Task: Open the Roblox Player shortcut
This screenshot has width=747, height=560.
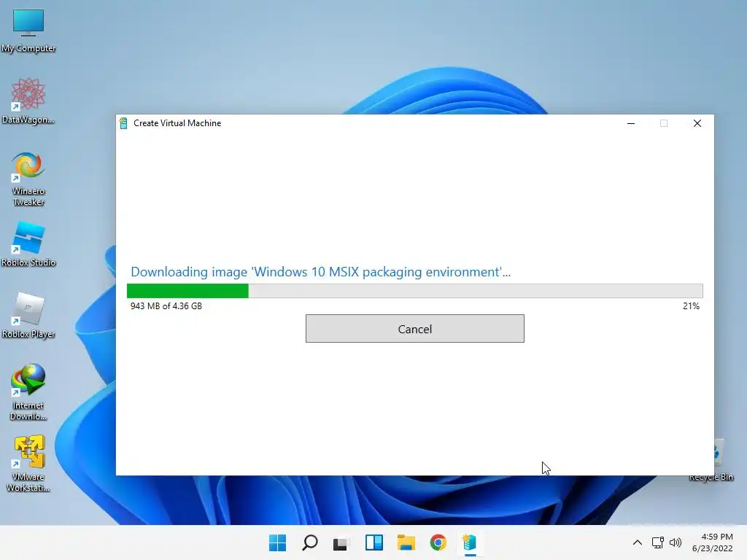Action: point(28,315)
